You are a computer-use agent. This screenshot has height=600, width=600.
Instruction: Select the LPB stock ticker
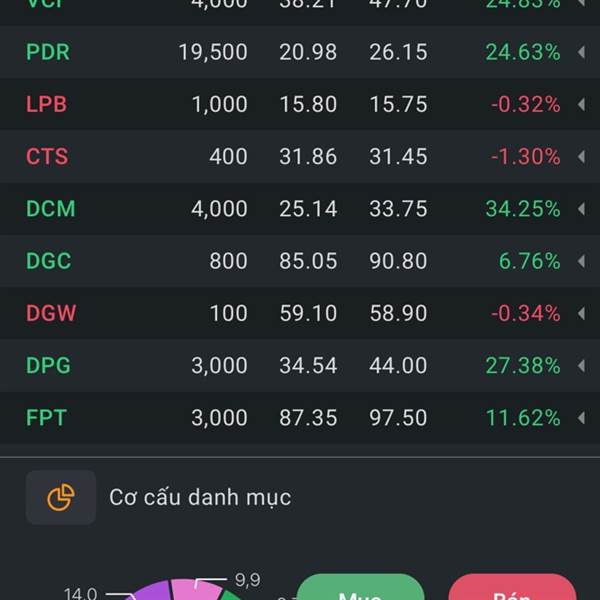click(46, 104)
